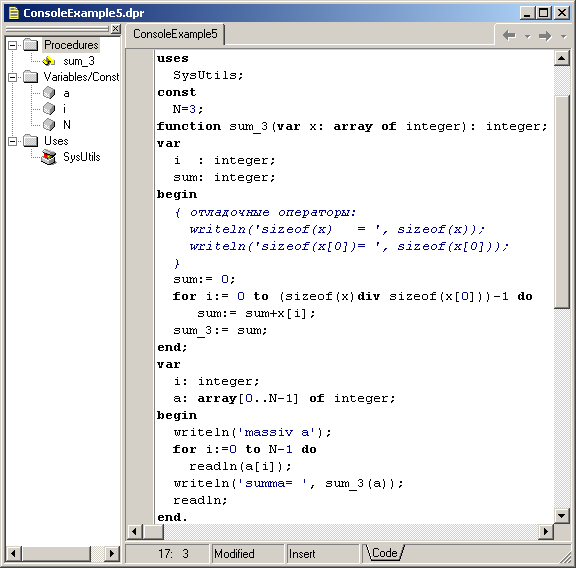Select the variable 'a' cube icon

pyautogui.click(x=49, y=93)
